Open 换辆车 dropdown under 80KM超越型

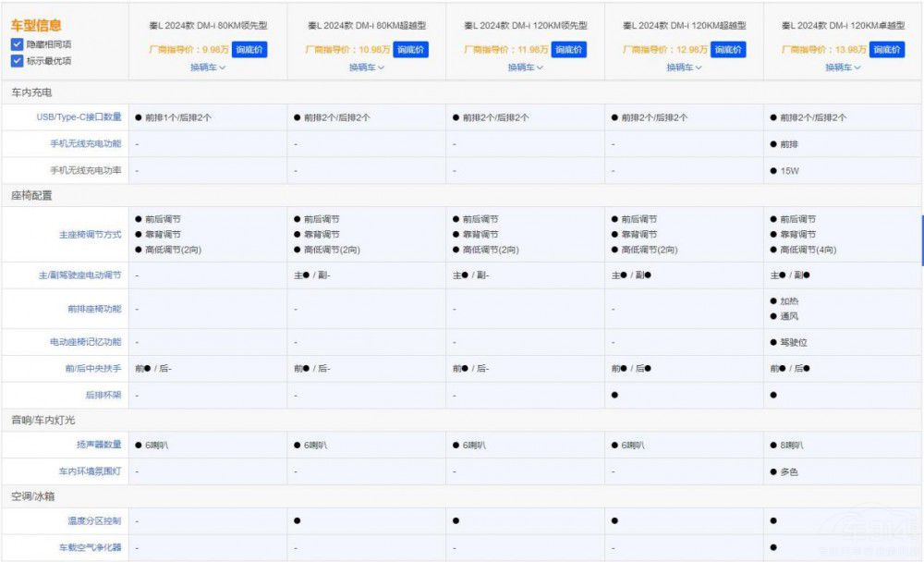point(367,67)
